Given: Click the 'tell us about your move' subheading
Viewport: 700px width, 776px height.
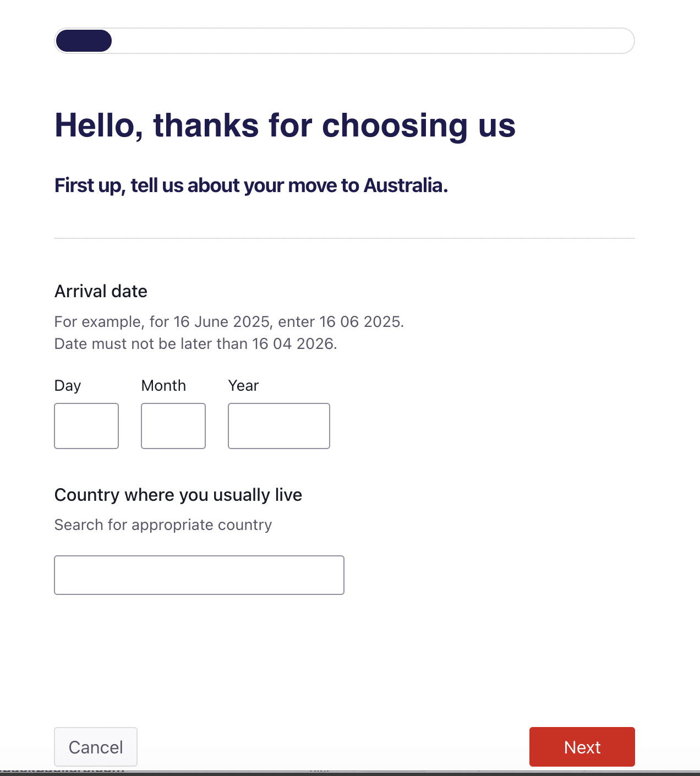Looking at the screenshot, I should pyautogui.click(x=251, y=185).
